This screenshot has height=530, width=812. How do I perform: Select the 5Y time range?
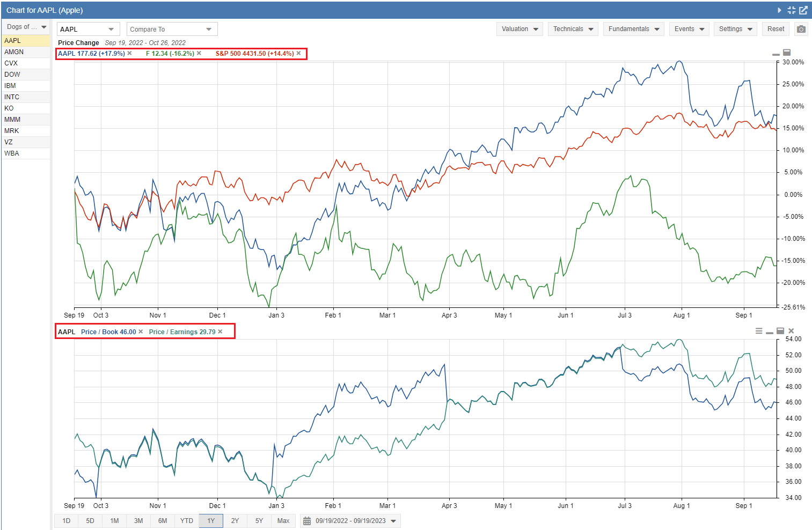pos(259,521)
